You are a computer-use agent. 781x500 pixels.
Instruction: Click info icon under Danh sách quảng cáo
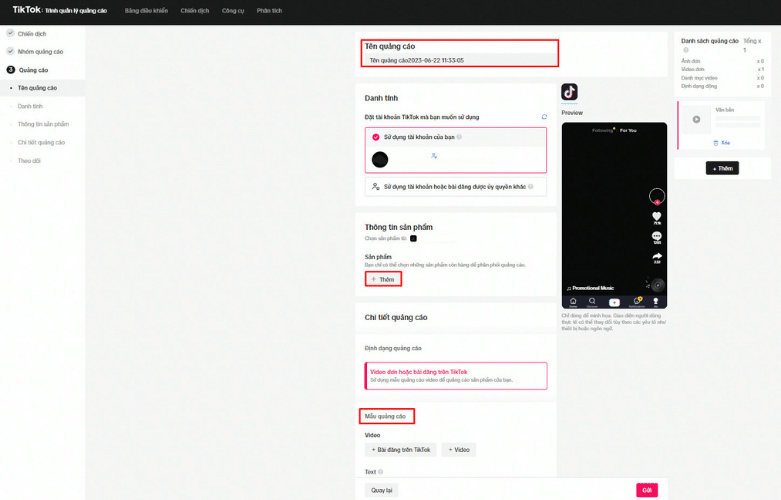click(685, 50)
